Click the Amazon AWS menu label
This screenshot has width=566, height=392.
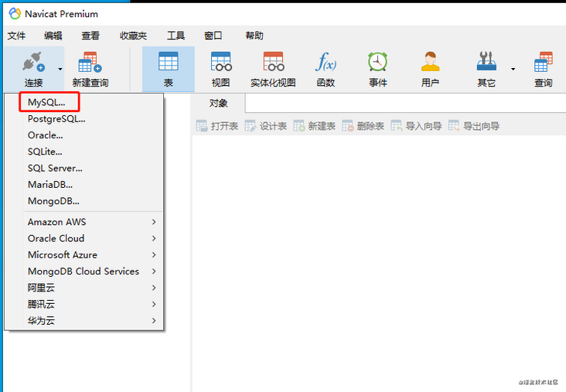click(56, 222)
